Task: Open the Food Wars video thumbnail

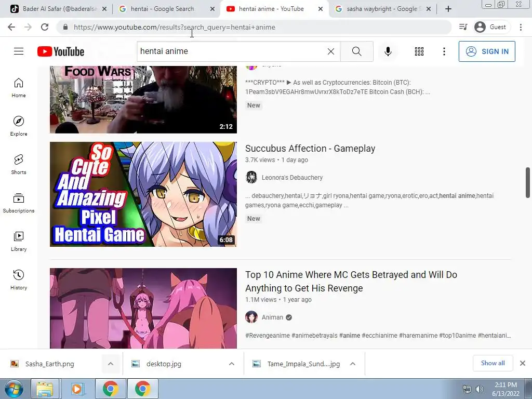Action: [143, 99]
